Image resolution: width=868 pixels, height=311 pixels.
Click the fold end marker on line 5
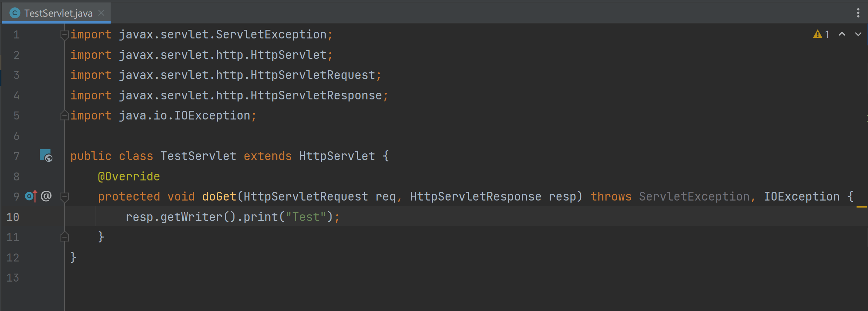point(64,116)
